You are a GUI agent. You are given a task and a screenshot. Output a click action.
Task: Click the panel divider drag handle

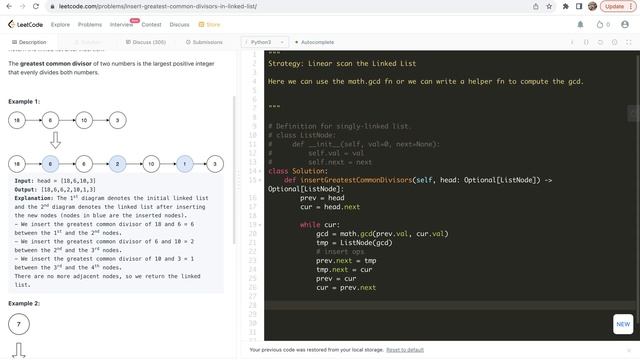tap(238, 180)
